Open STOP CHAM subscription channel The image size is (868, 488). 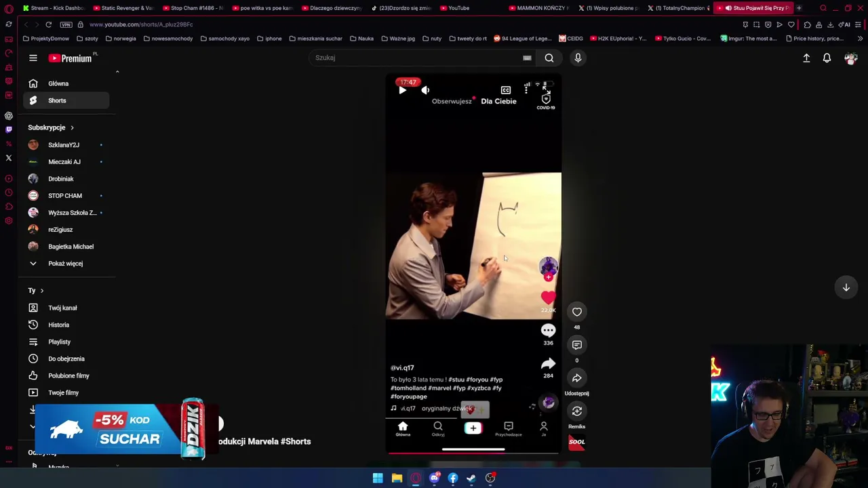66,196
